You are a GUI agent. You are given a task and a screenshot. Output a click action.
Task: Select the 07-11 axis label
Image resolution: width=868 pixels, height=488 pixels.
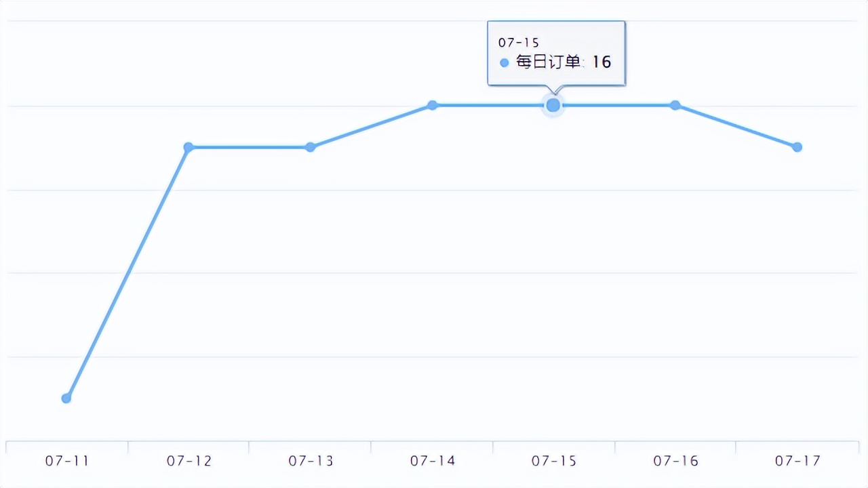(66, 460)
